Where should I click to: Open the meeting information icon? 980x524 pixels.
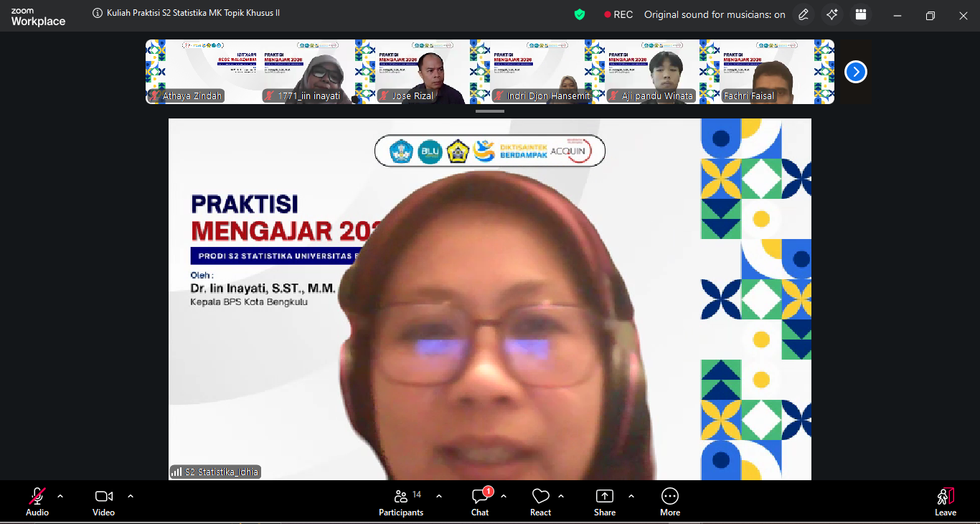coord(98,14)
